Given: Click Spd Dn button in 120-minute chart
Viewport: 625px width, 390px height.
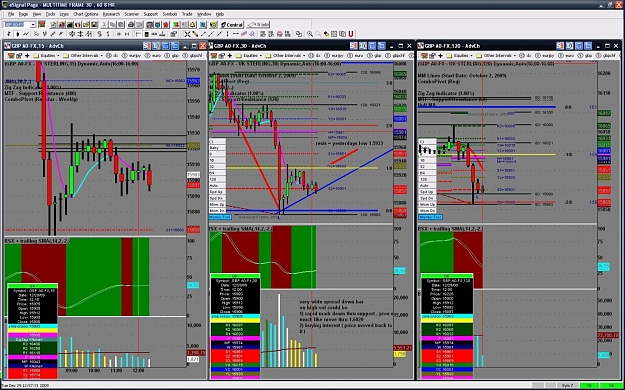Looking at the screenshot, I should pos(427,198).
